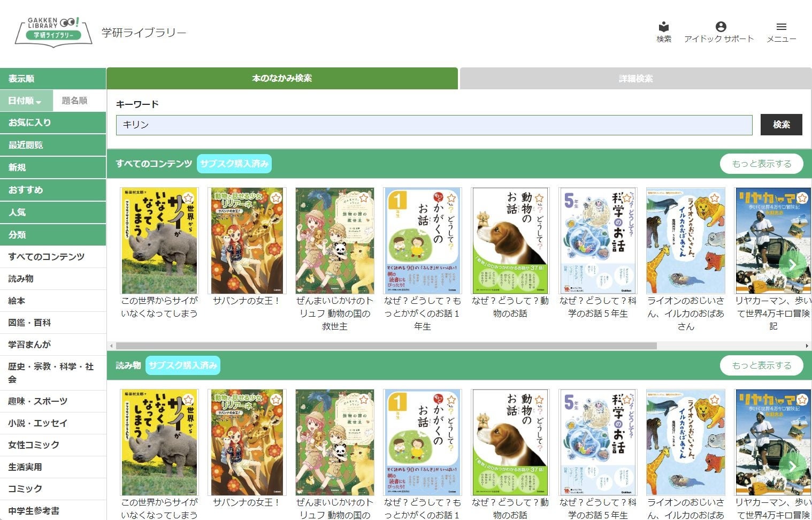Open title link なぜ？どうして？科学のお話５年生 in すべてのコンテンツ row
The width and height of the screenshot is (812, 520).
tap(598, 307)
